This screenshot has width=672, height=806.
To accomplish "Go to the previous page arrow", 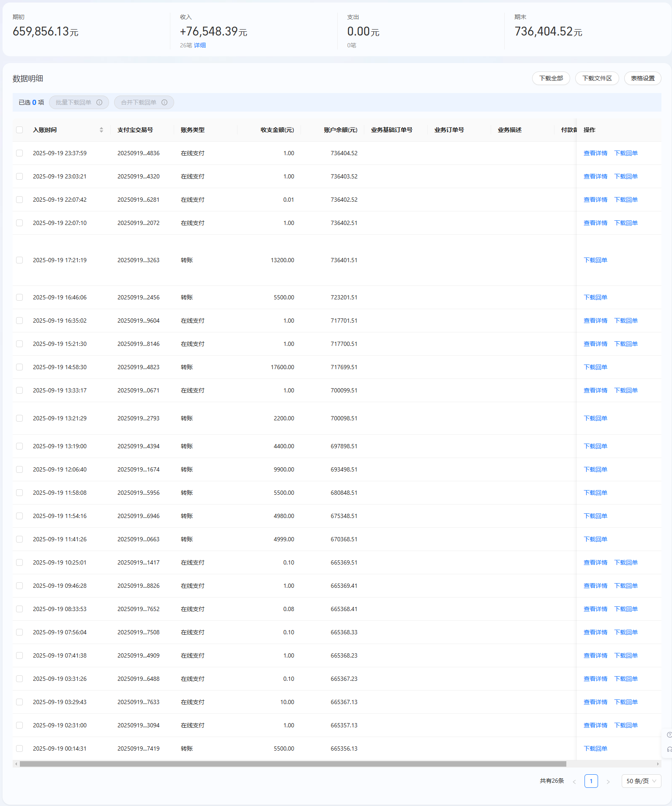I will [574, 781].
